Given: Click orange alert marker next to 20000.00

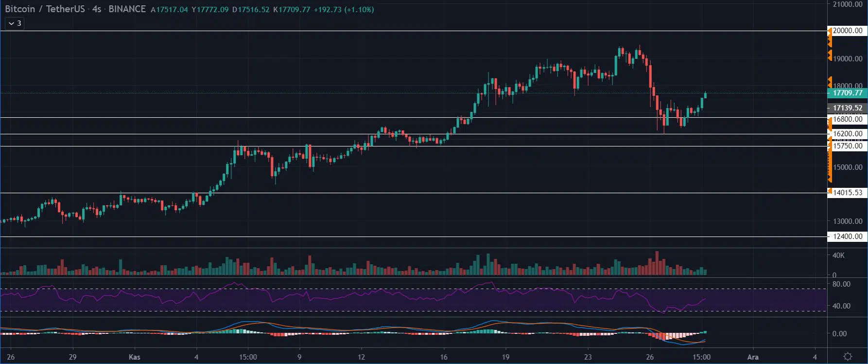Looking at the screenshot, I should (x=830, y=32).
